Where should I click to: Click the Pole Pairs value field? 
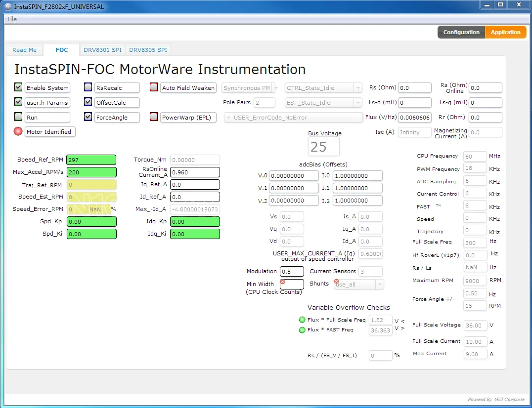click(x=265, y=103)
